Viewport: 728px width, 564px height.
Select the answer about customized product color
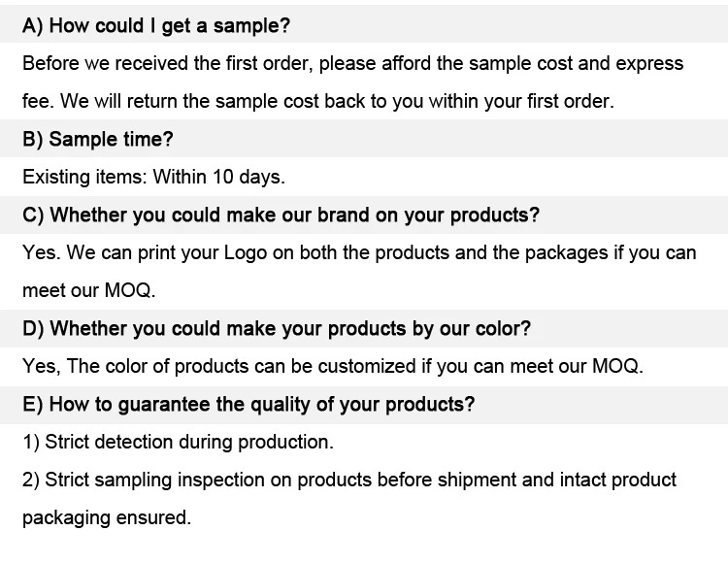(333, 367)
